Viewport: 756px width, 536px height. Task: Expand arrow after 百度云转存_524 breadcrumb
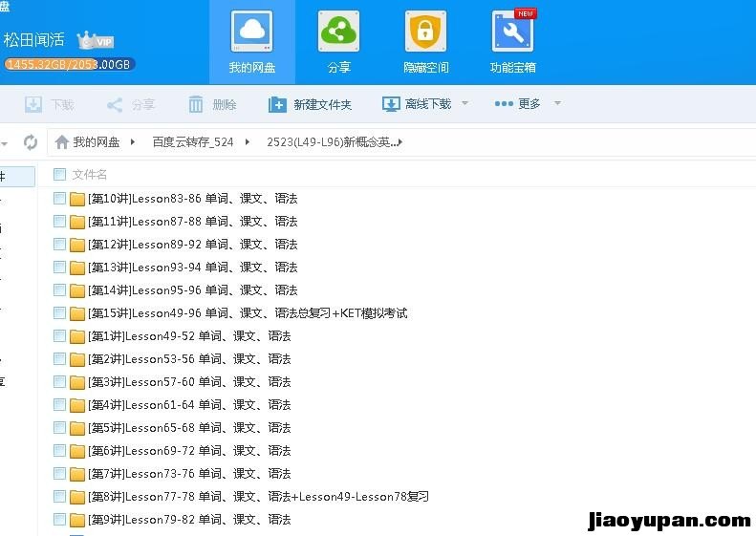coord(247,142)
